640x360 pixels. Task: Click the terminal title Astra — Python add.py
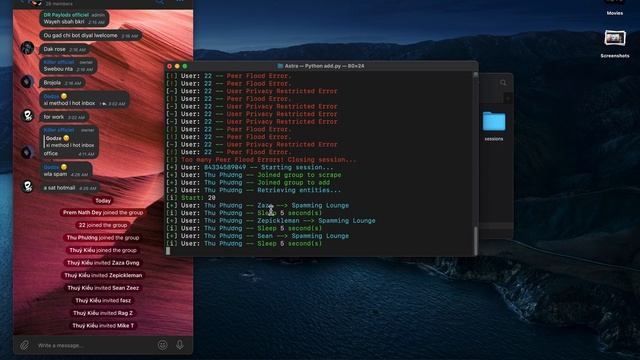coord(320,66)
